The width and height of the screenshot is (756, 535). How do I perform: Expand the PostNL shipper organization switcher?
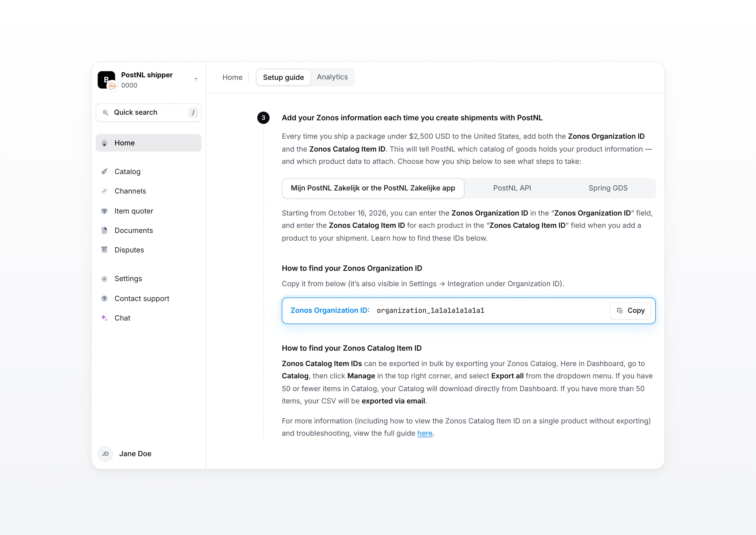click(196, 80)
